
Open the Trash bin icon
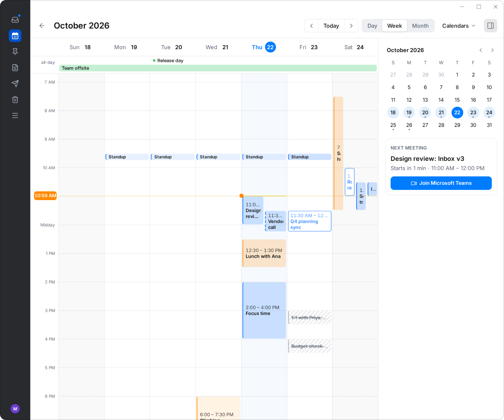(x=15, y=100)
